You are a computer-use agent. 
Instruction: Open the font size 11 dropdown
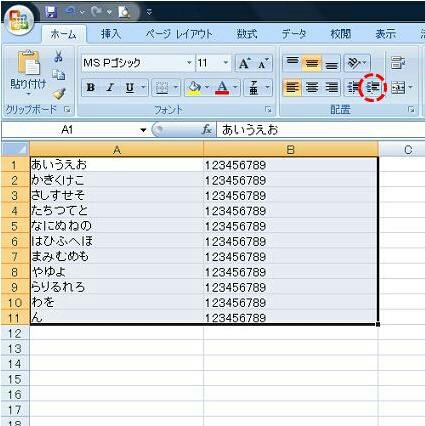click(226, 63)
